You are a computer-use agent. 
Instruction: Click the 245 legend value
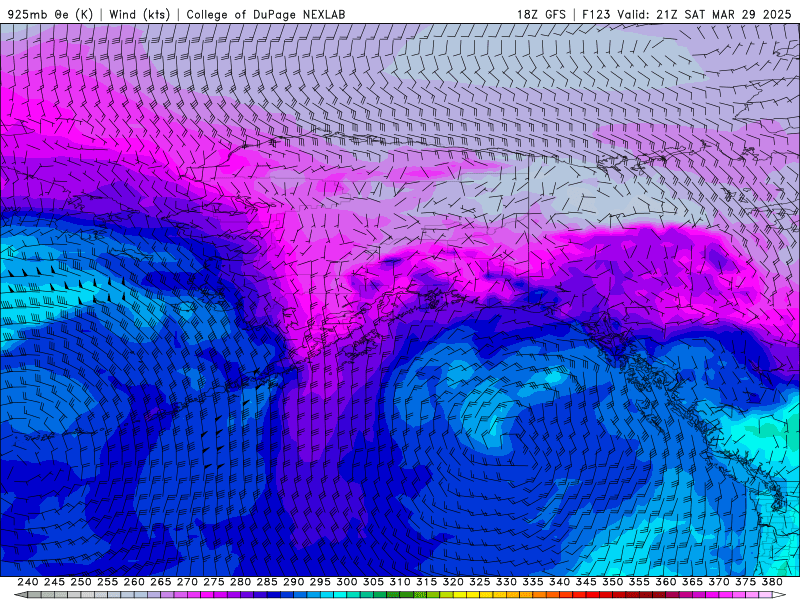pyautogui.click(x=54, y=582)
